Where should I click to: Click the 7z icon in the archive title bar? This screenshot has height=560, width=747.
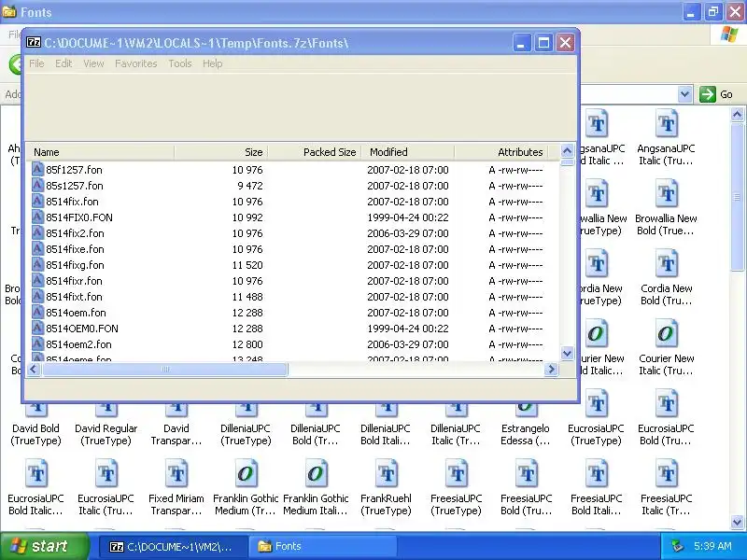click(34, 43)
